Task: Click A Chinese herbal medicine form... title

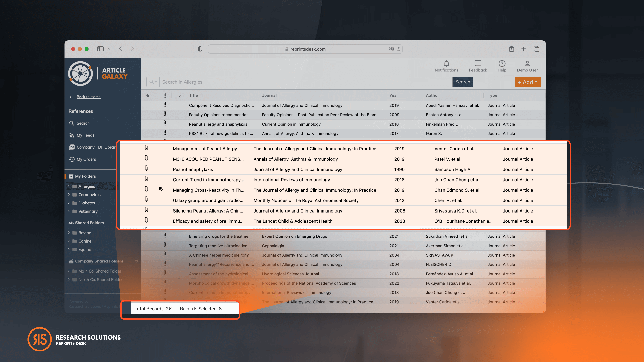Action: pos(220,255)
